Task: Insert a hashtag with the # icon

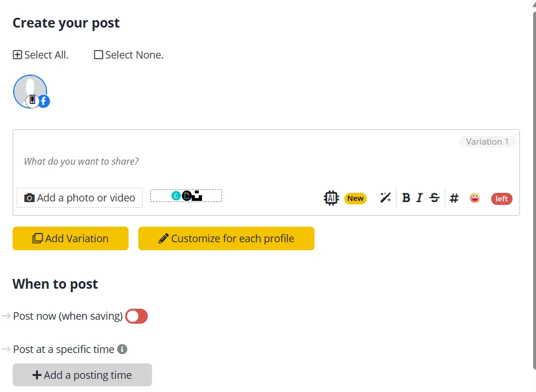Action: pyautogui.click(x=454, y=198)
